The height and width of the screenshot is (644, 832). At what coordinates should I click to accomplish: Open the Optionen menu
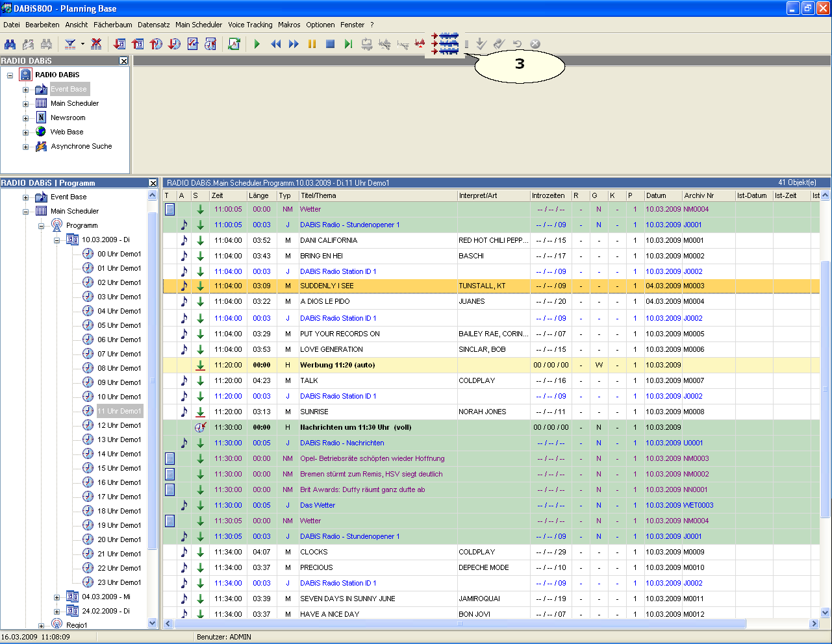click(x=320, y=25)
